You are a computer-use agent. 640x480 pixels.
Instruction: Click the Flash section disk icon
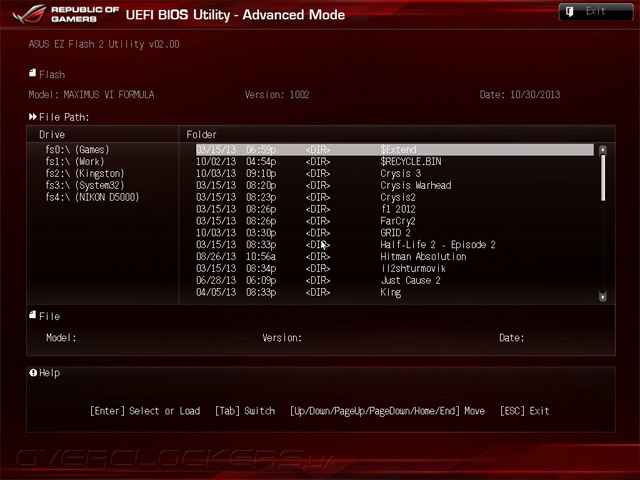click(33, 73)
